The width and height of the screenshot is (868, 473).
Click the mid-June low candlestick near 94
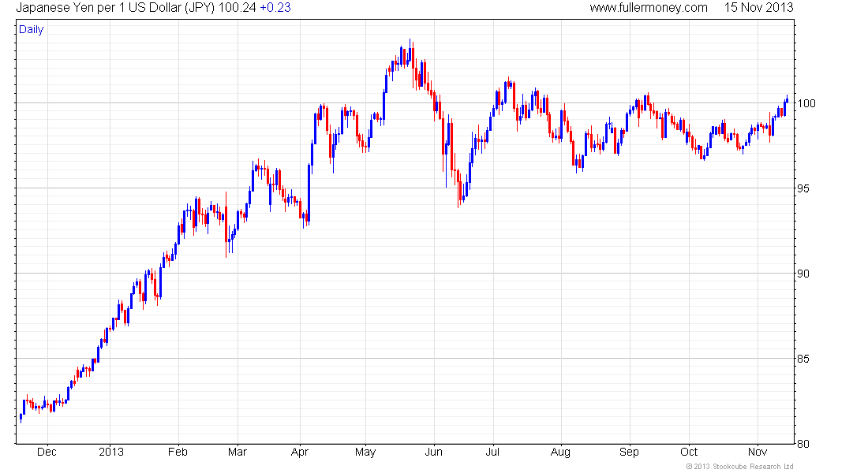458,189
